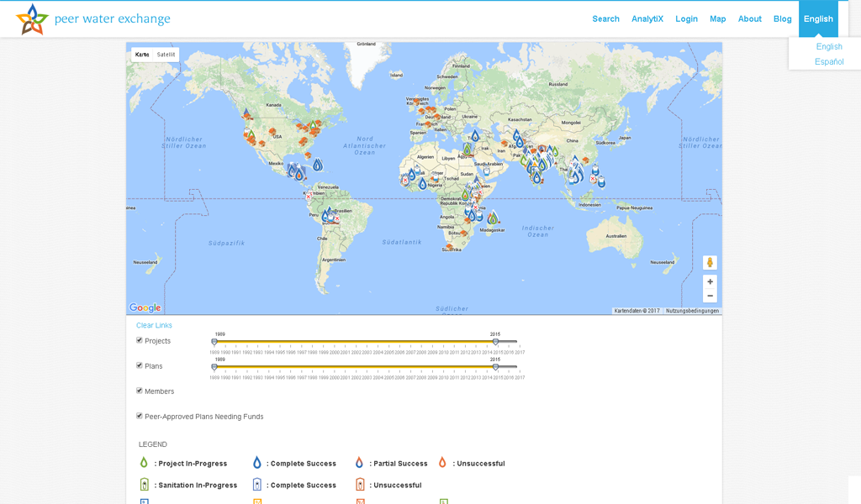The height and width of the screenshot is (504, 861).
Task: Click the Street View pegman icon
Action: pyautogui.click(x=710, y=263)
